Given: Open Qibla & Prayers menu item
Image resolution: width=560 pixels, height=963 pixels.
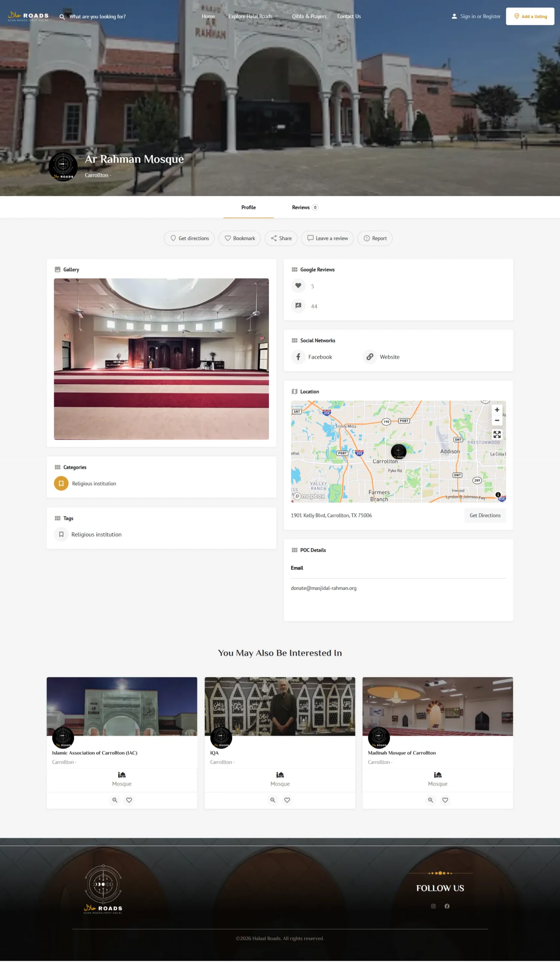Looking at the screenshot, I should [309, 17].
